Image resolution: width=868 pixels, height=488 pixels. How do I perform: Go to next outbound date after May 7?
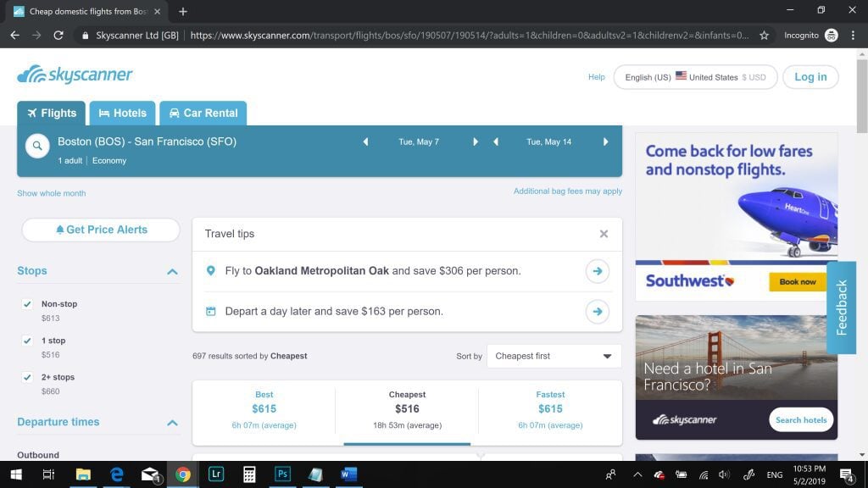[476, 141]
